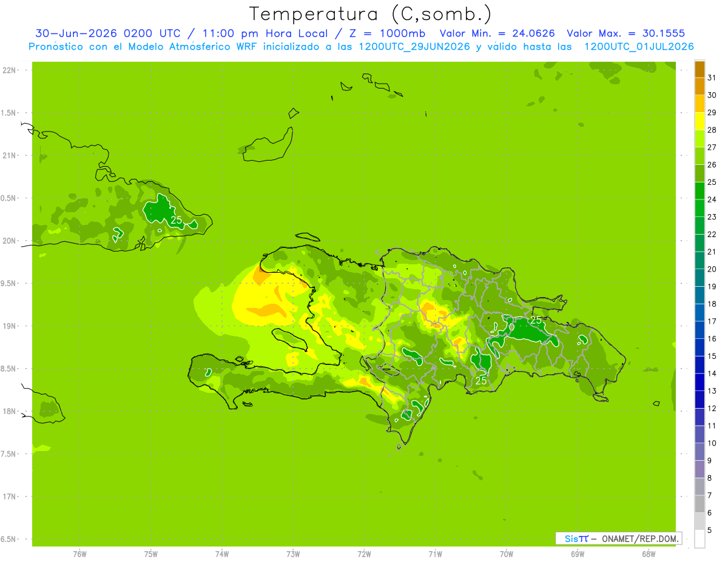Click the colorbar label '20'
This screenshot has width=728, height=562.
[x=712, y=269]
